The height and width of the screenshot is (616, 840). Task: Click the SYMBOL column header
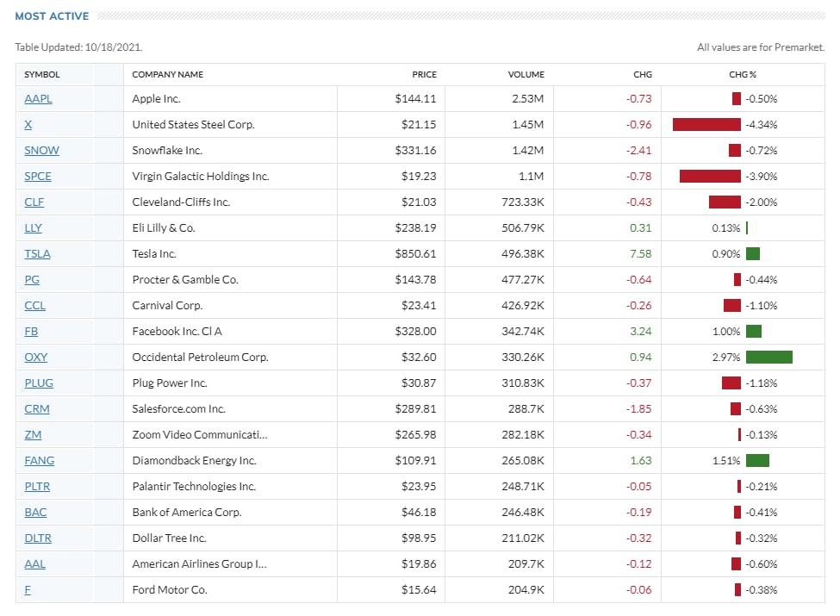point(42,74)
